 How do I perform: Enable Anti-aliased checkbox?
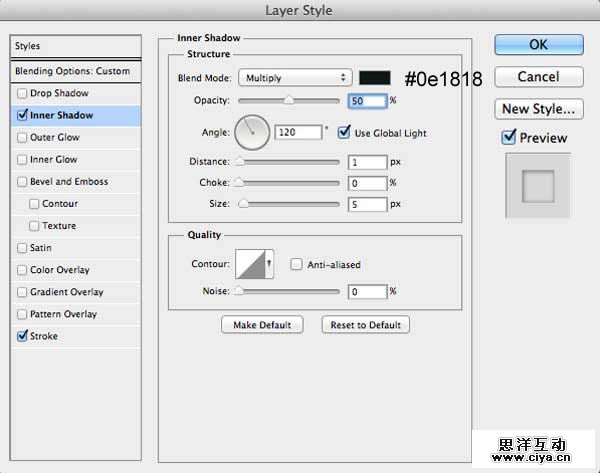[296, 265]
